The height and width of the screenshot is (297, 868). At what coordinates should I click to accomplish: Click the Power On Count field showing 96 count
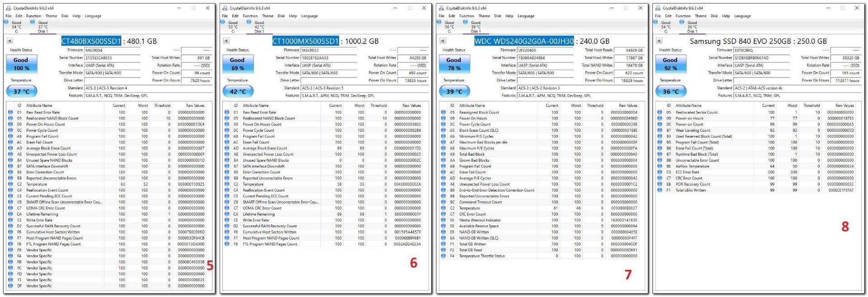pos(197,73)
